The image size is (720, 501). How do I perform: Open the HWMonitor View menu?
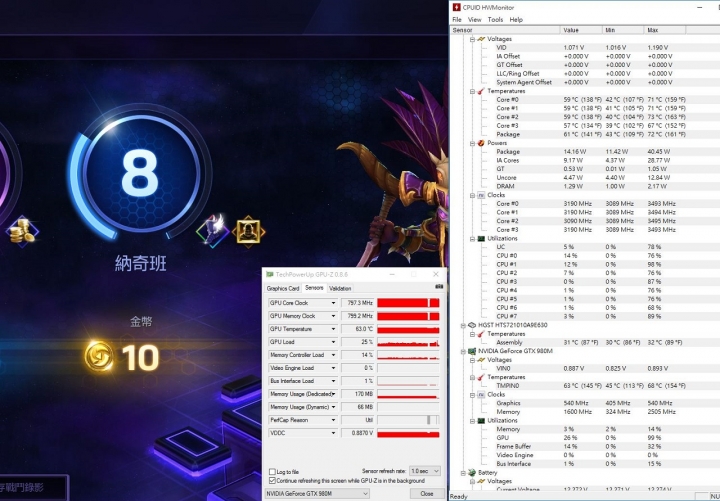click(x=474, y=19)
